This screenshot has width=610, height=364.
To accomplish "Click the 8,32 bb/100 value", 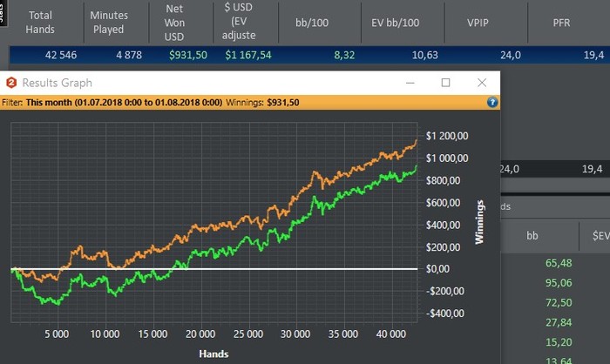I will 344,55.
